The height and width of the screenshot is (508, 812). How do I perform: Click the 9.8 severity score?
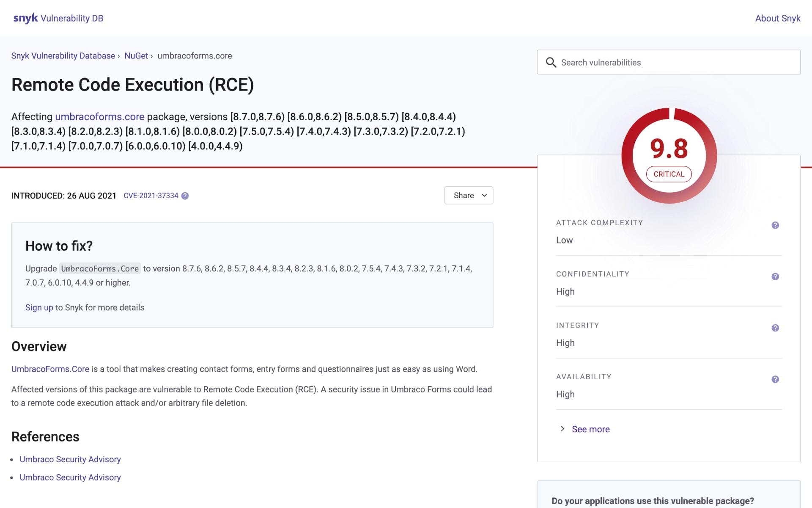(669, 149)
